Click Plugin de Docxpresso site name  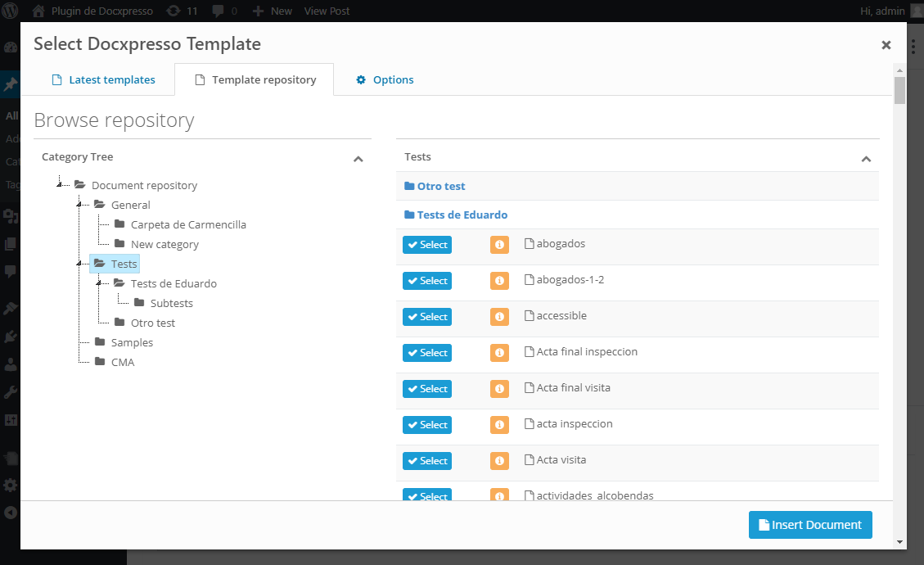[102, 11]
